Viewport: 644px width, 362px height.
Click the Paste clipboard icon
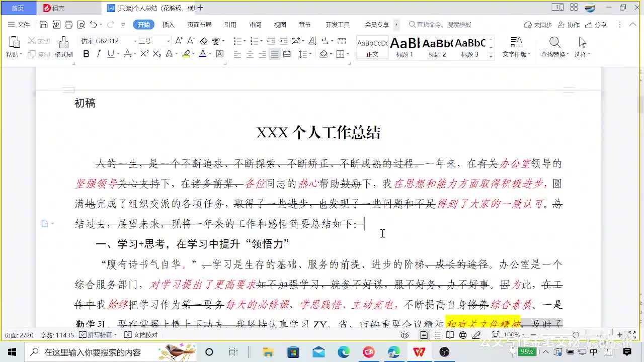(x=15, y=42)
